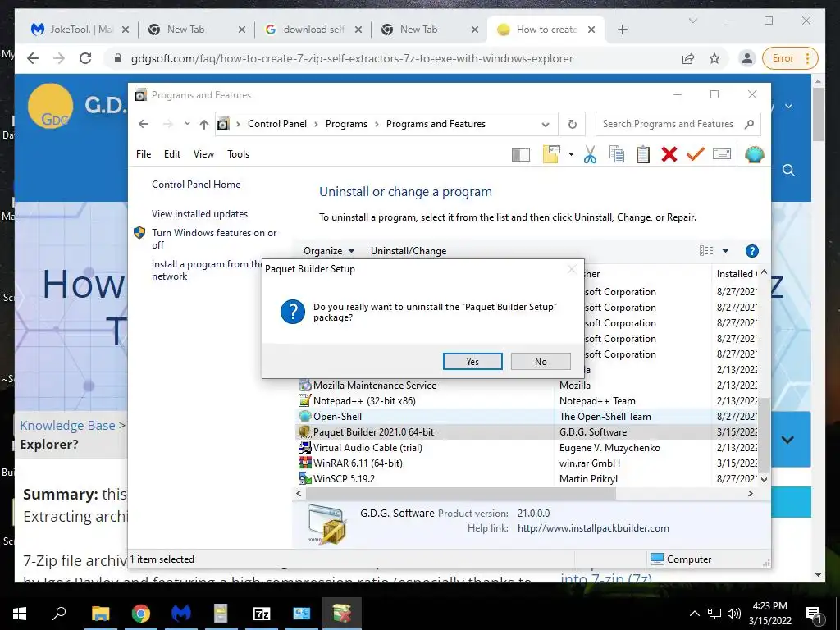Open 7-Zip from the taskbar

(x=262, y=614)
